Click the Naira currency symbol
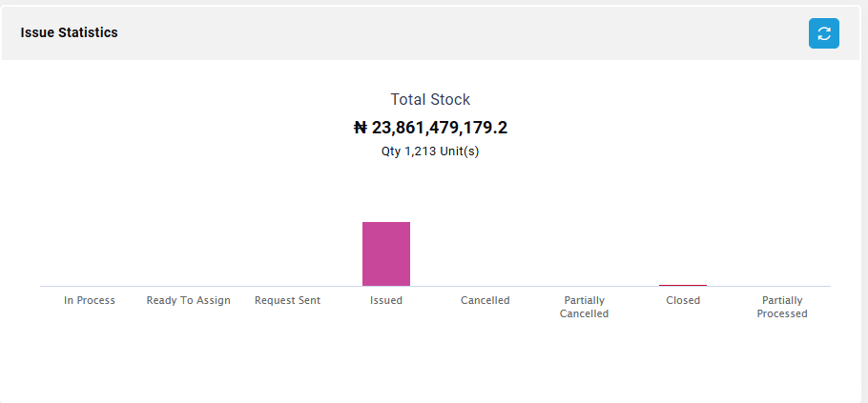The width and height of the screenshot is (868, 403). click(x=360, y=128)
